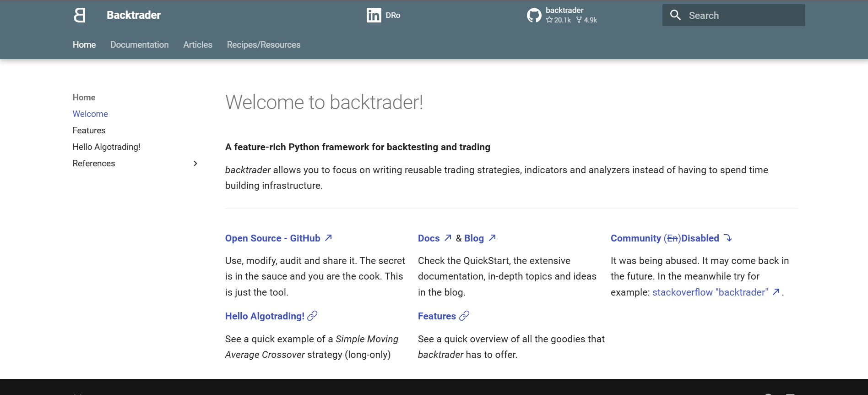Select Hello Algotrading! in the sidebar
Image resolution: width=868 pixels, height=395 pixels.
pyautogui.click(x=106, y=147)
